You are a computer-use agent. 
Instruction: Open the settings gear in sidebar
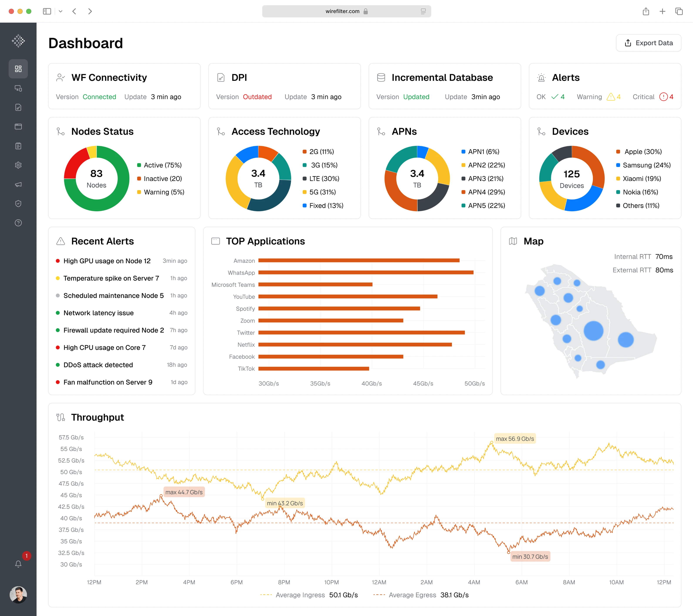(x=18, y=165)
